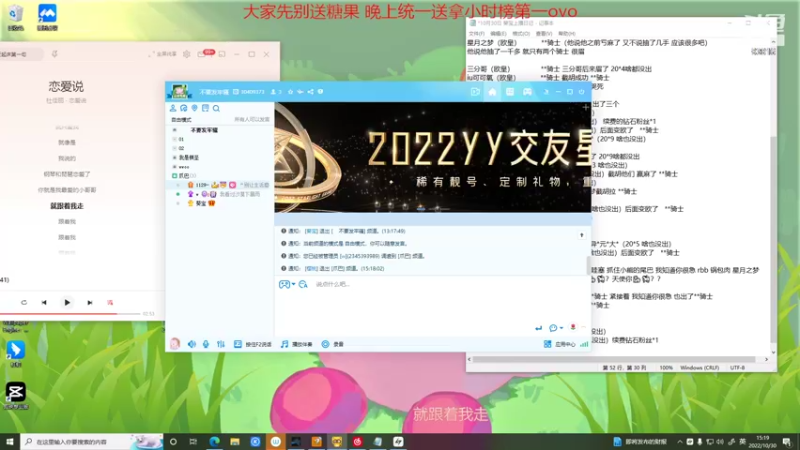Click the microphone icon in music player header

[x=54, y=54]
